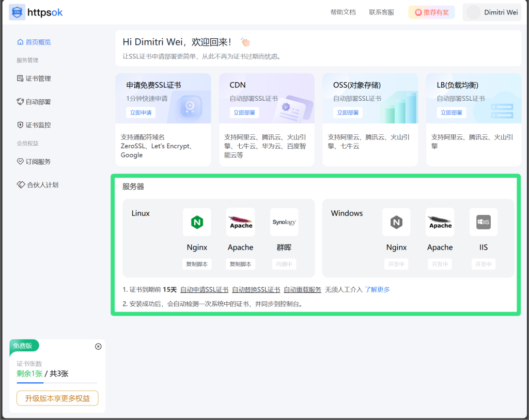
Task: Click 复制脚本 under Linux Apache
Action: [241, 264]
